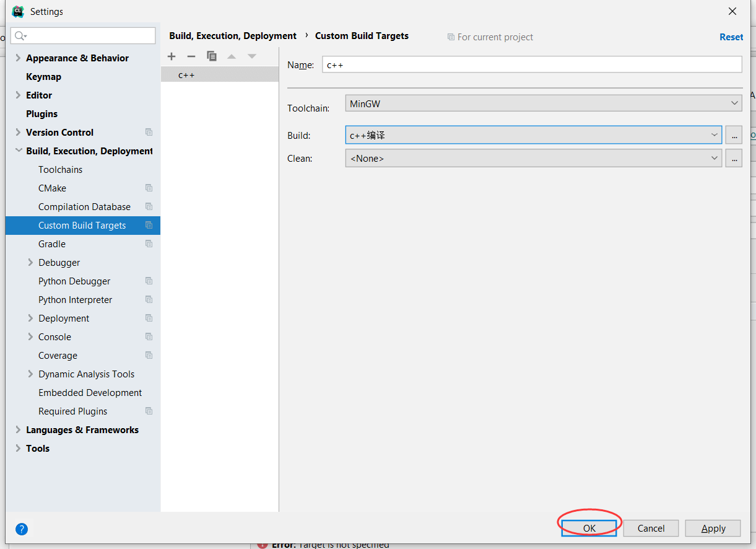Screen dimensions: 756x549
Task: Open the Toolchain MinGW dropdown
Action: (x=542, y=103)
